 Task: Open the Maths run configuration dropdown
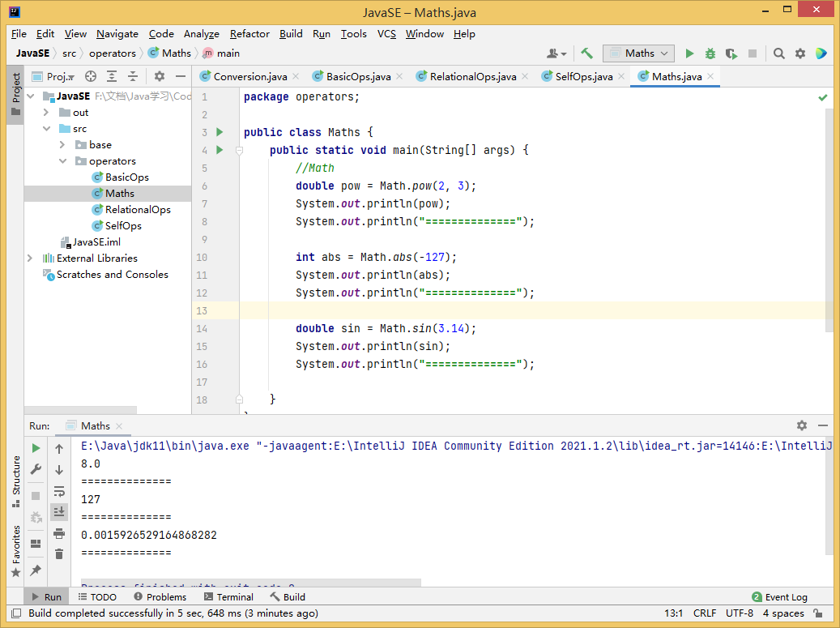pos(638,53)
